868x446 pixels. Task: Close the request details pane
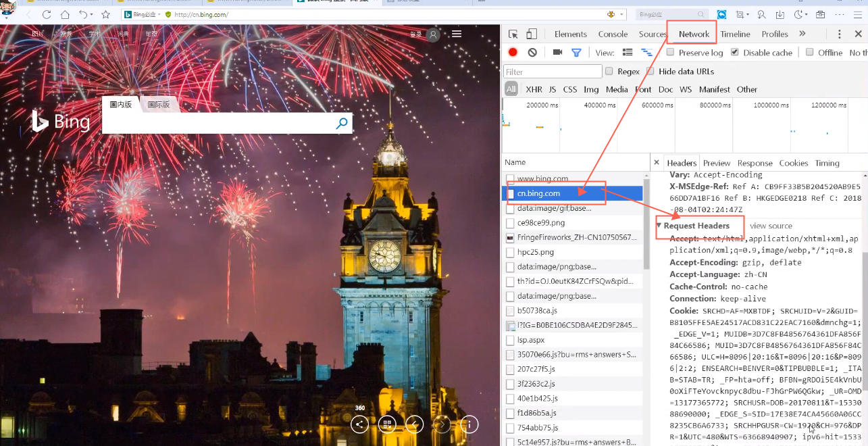657,163
